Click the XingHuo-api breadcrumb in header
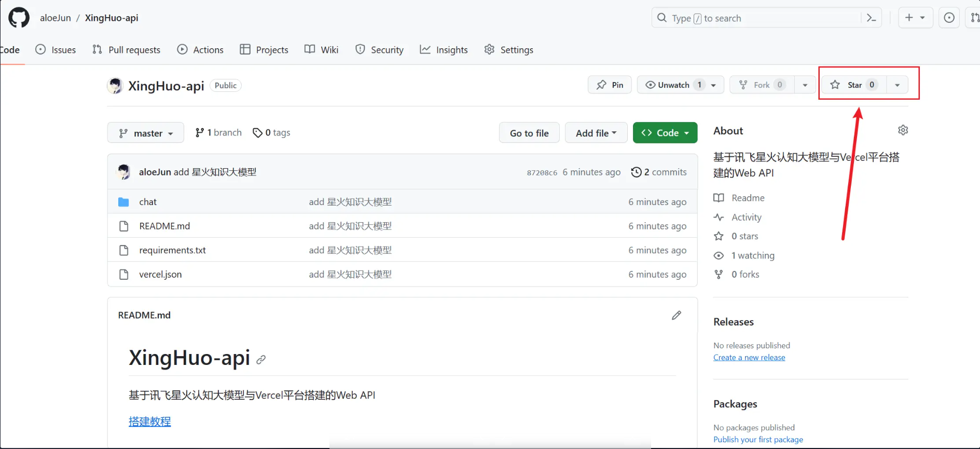 [x=112, y=18]
